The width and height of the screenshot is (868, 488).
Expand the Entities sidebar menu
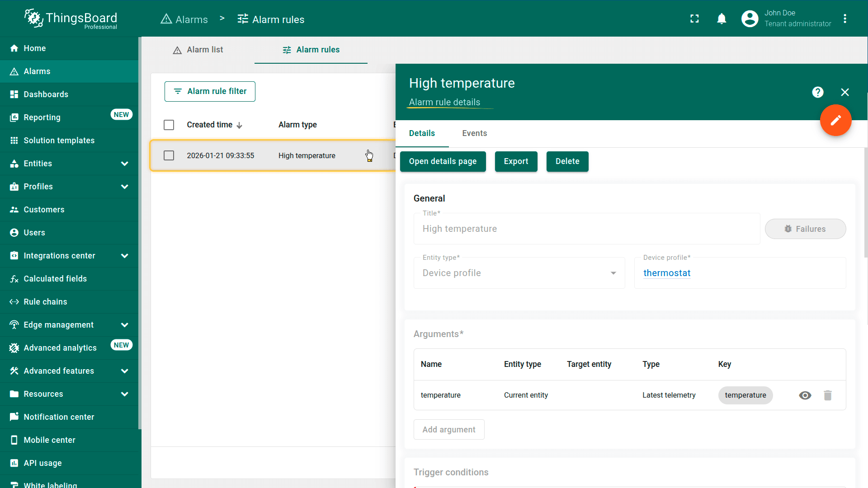click(x=69, y=164)
